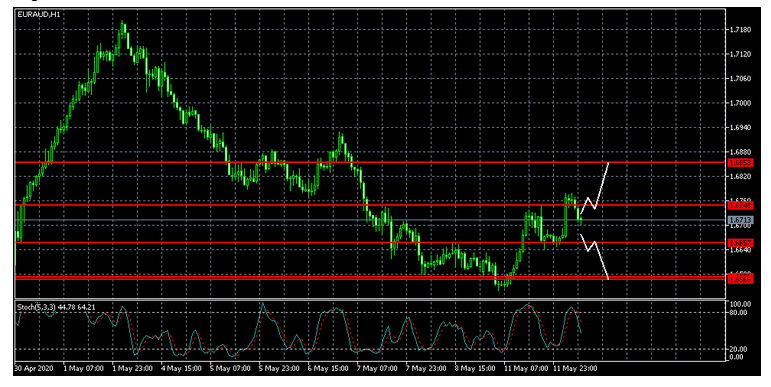Click the 100.00 stochastic scale label
This screenshot has width=771, height=387.
pyautogui.click(x=740, y=304)
